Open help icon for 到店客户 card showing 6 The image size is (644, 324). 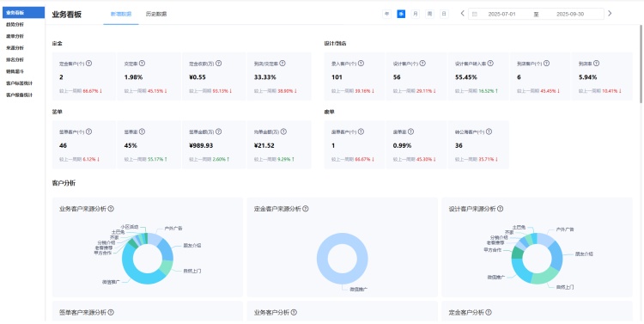pos(546,64)
